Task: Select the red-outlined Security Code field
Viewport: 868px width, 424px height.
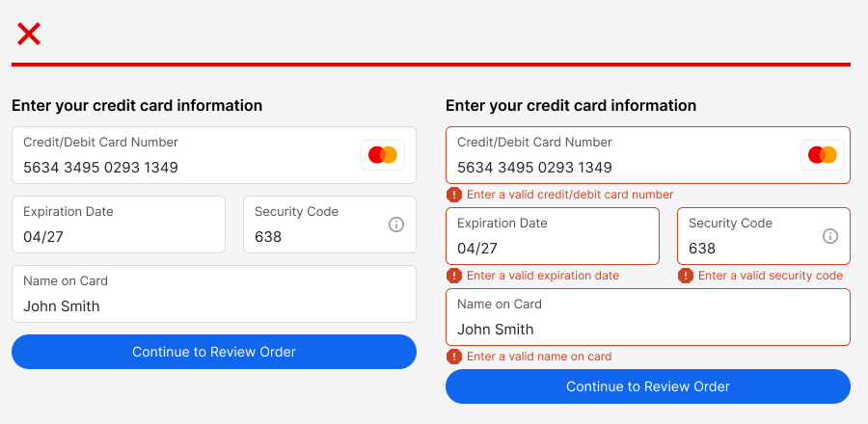Action: [747, 236]
